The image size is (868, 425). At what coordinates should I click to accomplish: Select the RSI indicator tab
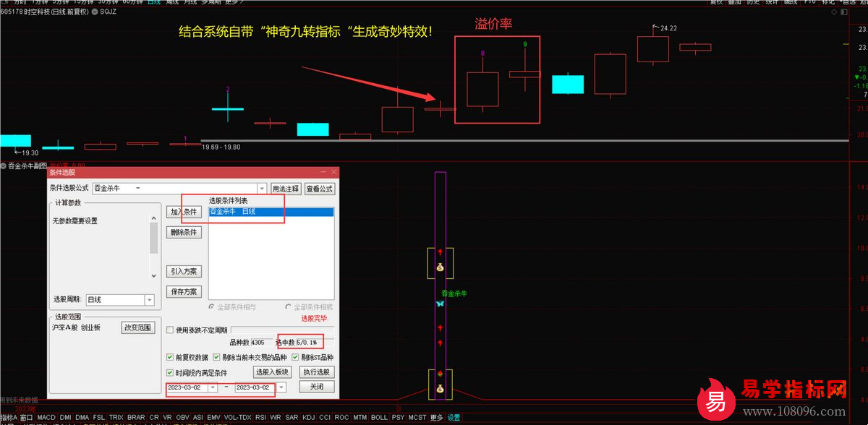tap(260, 418)
